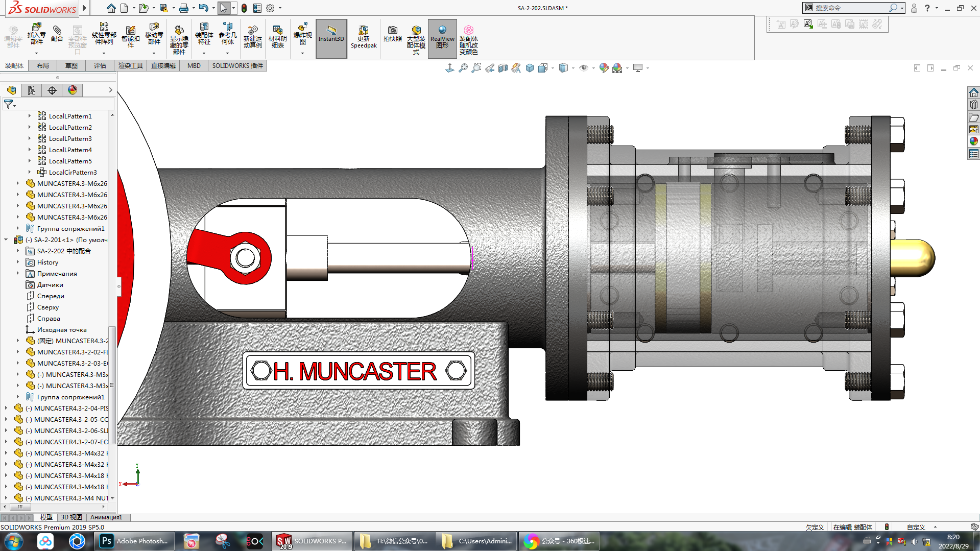Click the Section View icon
The width and height of the screenshot is (980, 551).
(x=503, y=68)
